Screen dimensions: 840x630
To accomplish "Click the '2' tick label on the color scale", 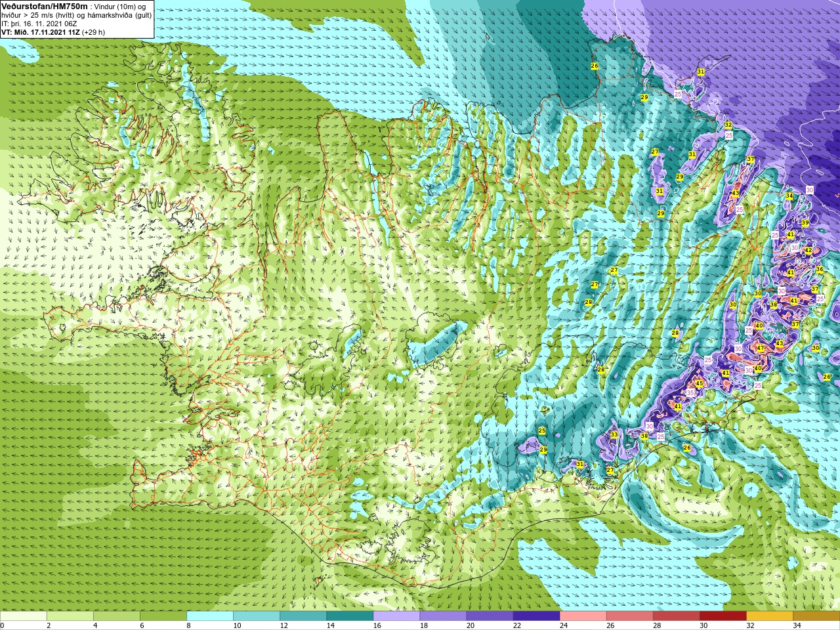I will click(49, 625).
